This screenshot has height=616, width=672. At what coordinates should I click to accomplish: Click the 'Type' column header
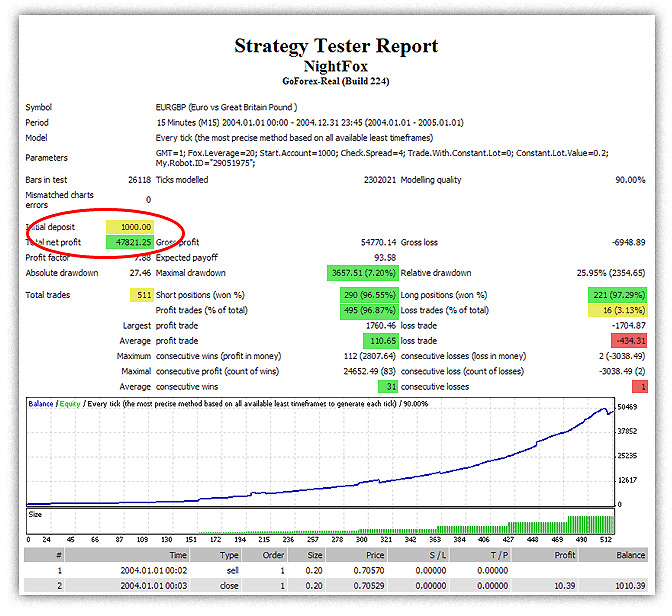click(x=216, y=555)
